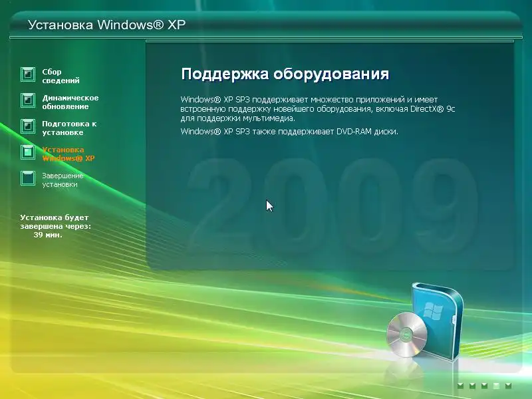Select the 'Сбор сведений' step label
The width and height of the screenshot is (532, 399).
[61, 76]
